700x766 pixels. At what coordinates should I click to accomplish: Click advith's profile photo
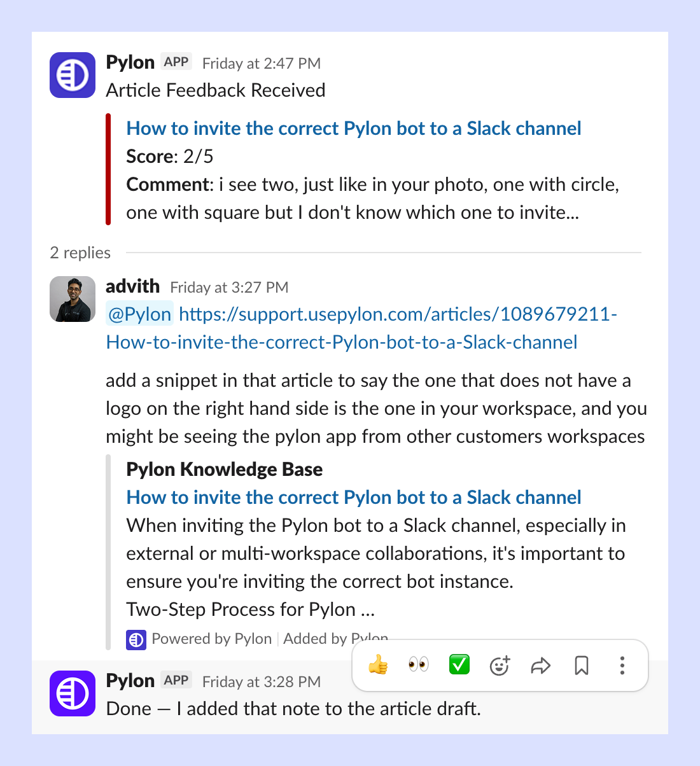pos(73,299)
